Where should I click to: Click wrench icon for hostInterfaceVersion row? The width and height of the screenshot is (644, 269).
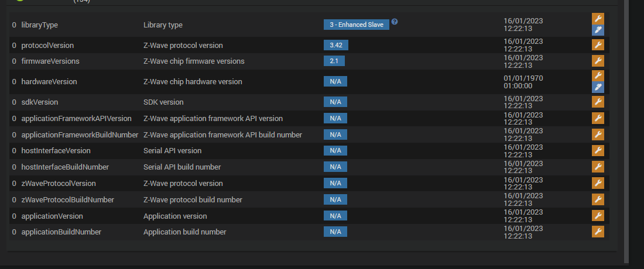pyautogui.click(x=598, y=150)
